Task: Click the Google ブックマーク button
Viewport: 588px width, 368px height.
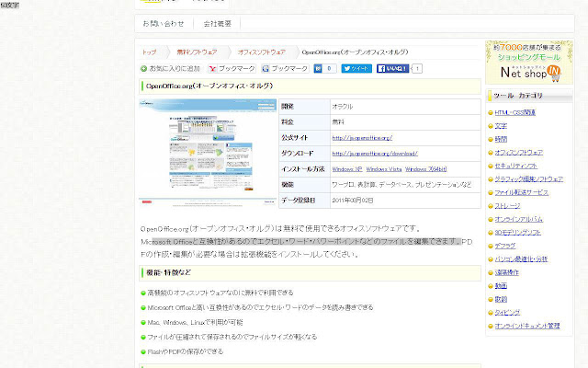Action: (285, 69)
